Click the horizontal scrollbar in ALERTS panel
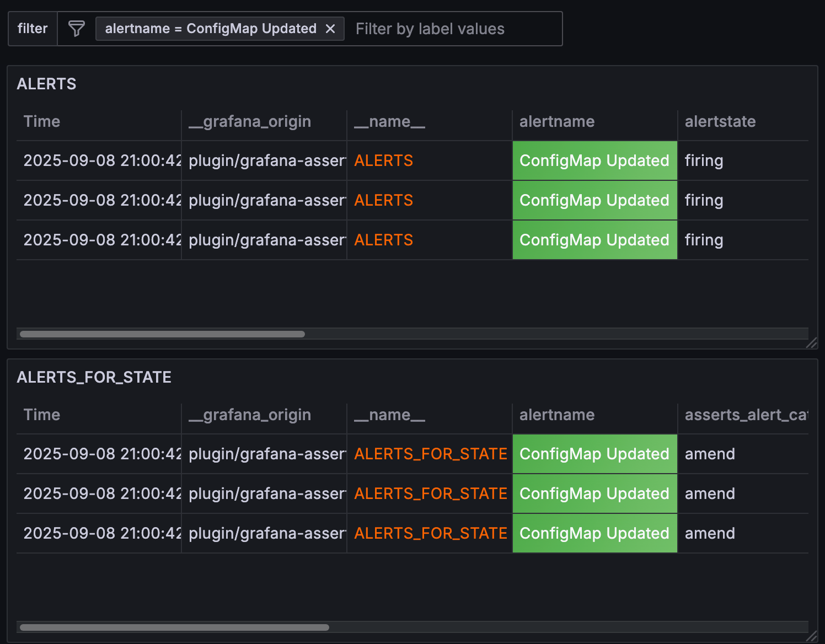This screenshot has width=825, height=644. pos(162,334)
